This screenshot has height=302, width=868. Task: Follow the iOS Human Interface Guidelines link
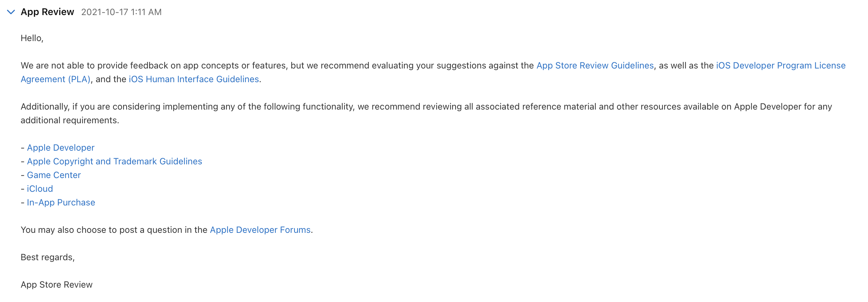[194, 79]
